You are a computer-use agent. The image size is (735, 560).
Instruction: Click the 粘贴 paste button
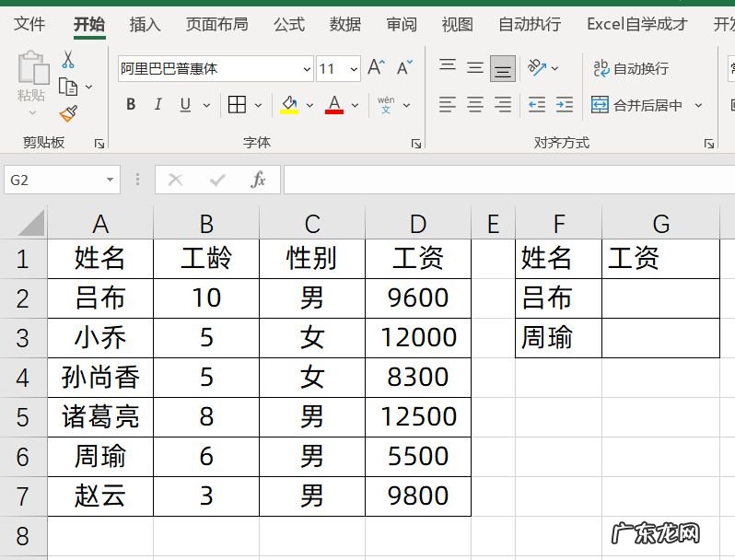[x=32, y=83]
